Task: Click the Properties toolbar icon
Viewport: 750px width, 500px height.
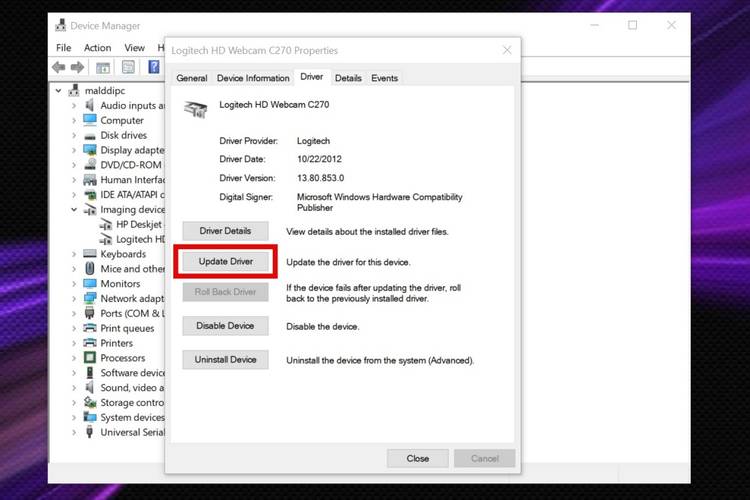Action: [x=128, y=67]
